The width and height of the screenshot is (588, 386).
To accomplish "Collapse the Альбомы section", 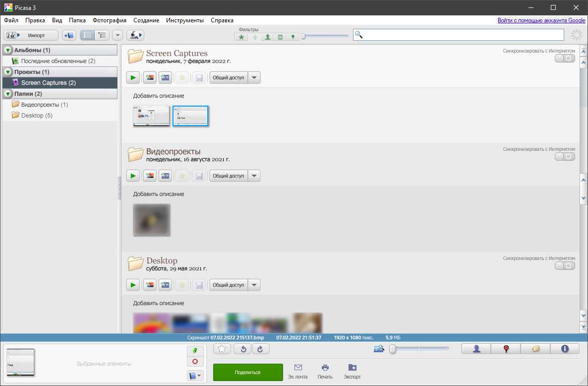I will [x=7, y=50].
